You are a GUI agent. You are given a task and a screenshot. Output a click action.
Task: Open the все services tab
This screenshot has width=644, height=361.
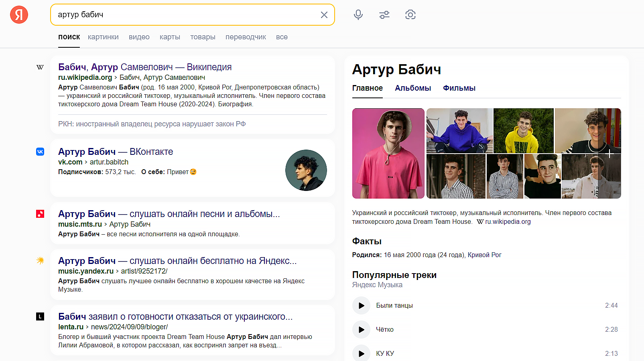pos(282,37)
